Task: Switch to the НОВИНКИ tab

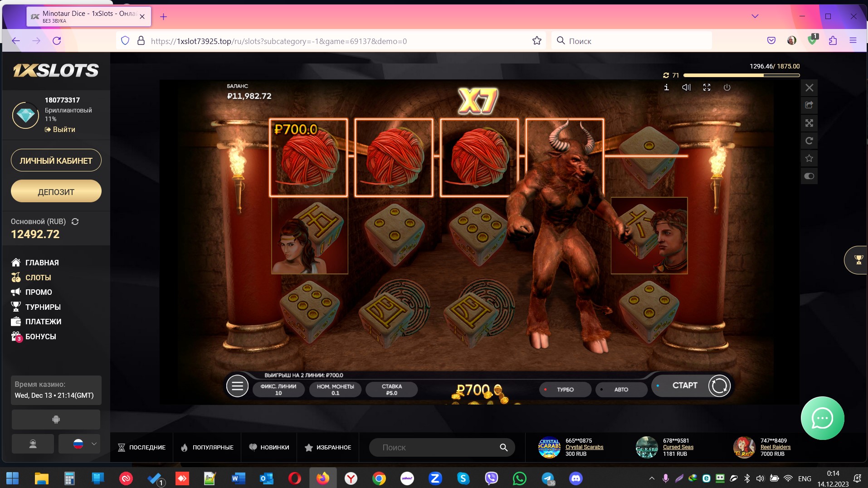Action: (x=269, y=448)
